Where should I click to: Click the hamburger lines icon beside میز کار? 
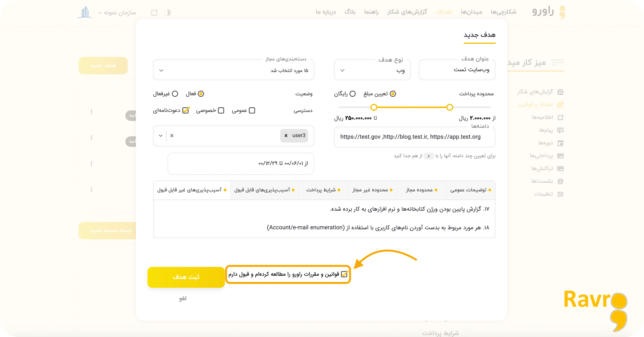click(x=558, y=62)
